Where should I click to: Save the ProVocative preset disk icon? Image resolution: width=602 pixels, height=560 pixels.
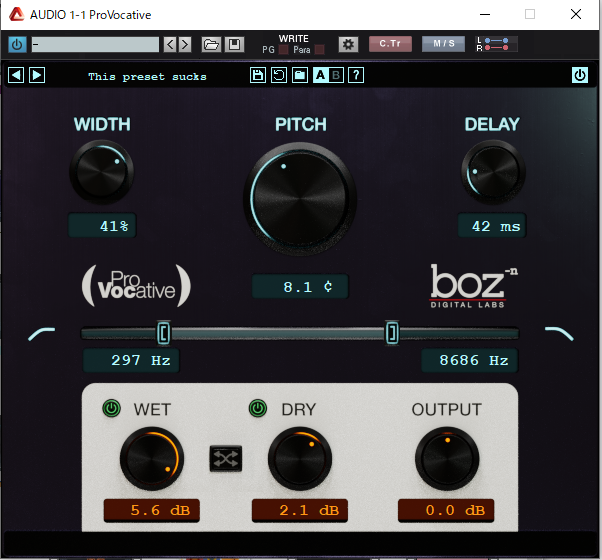click(258, 75)
